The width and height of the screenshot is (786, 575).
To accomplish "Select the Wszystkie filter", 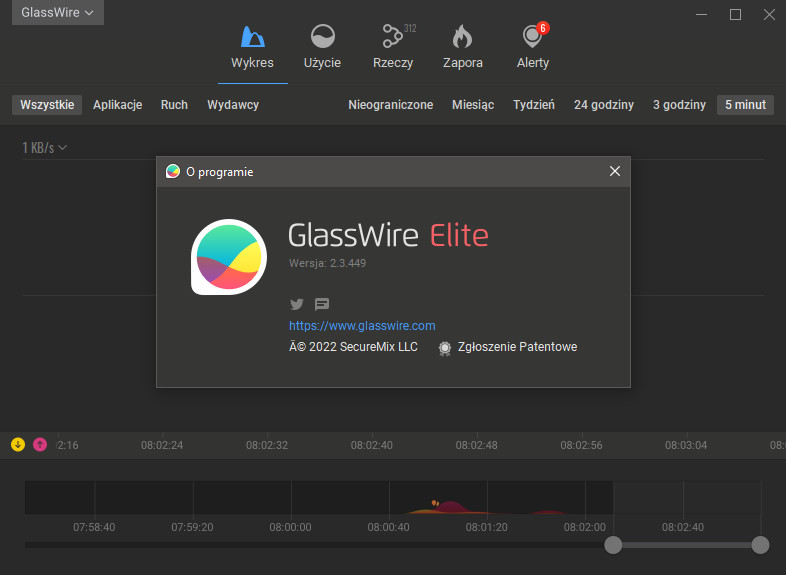I will tap(47, 105).
